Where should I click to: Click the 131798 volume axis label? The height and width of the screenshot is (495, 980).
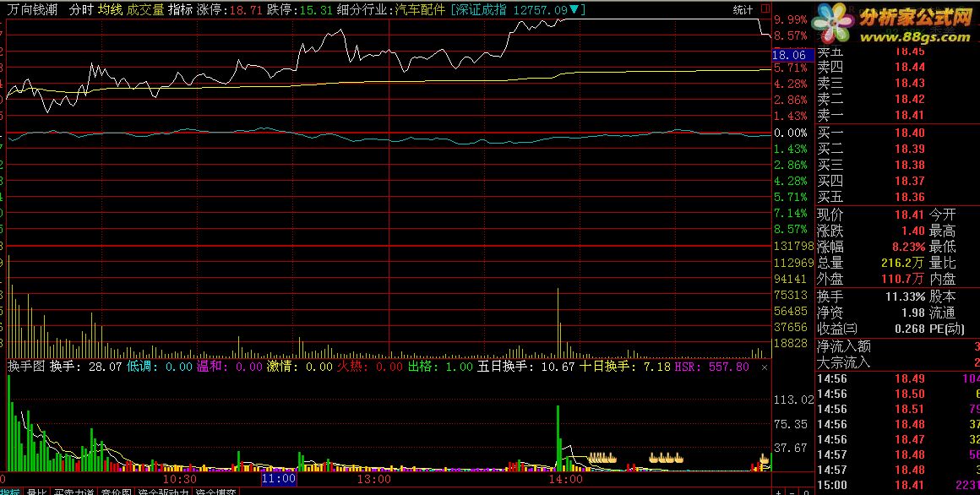tap(794, 247)
